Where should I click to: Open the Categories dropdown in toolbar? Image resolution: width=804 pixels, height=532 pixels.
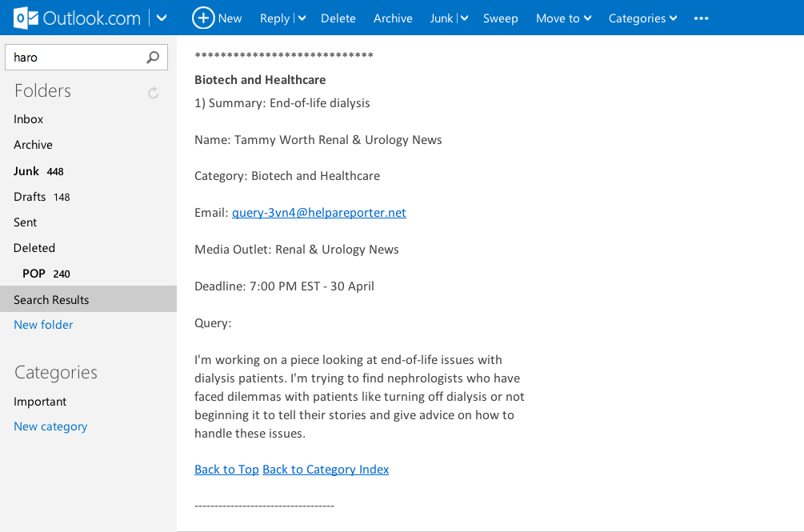(x=642, y=18)
